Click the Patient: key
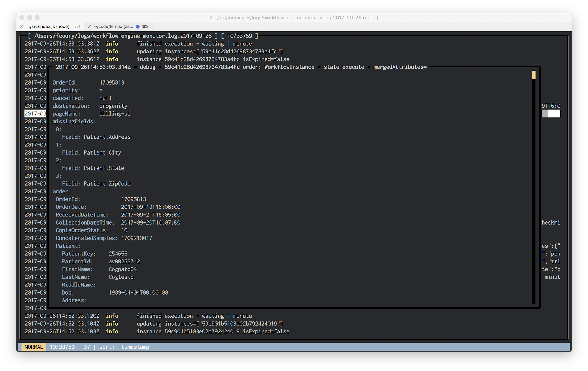The height and width of the screenshot is (371, 588). point(68,246)
